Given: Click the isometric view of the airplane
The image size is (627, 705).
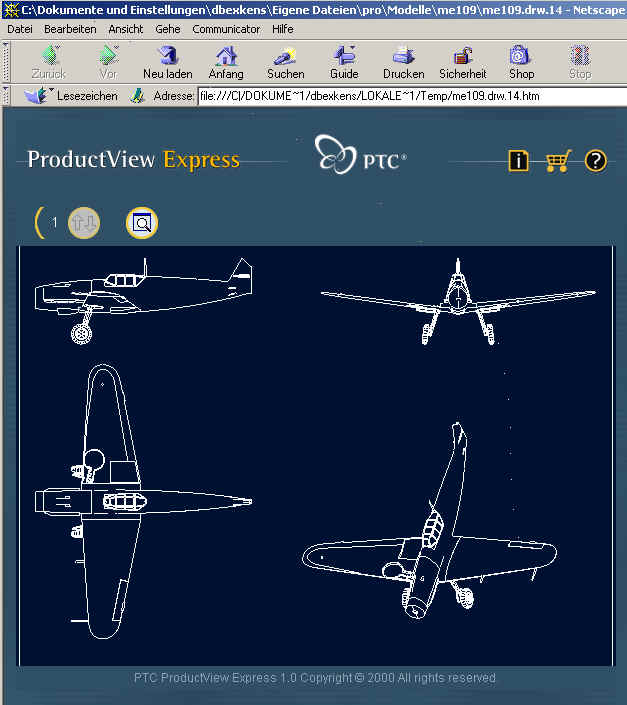Looking at the screenshot, I should (x=430, y=521).
